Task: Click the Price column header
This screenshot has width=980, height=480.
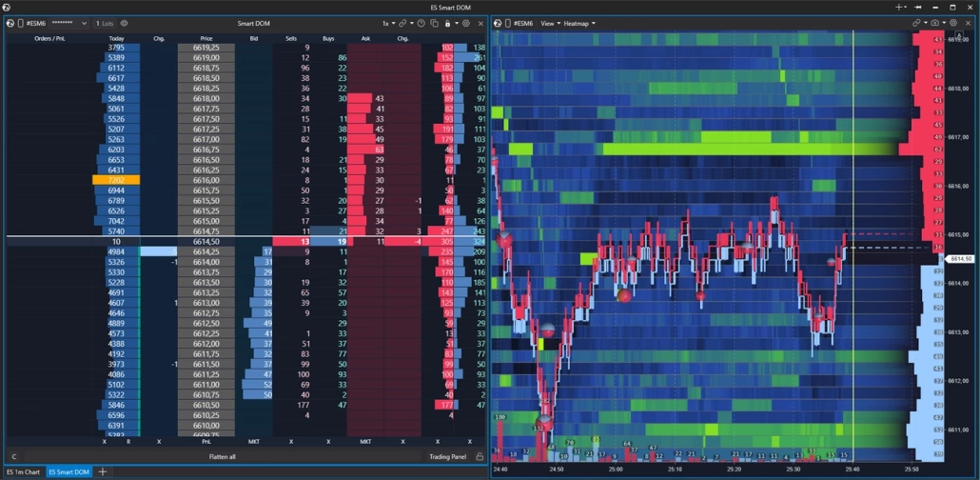Action: tap(206, 38)
